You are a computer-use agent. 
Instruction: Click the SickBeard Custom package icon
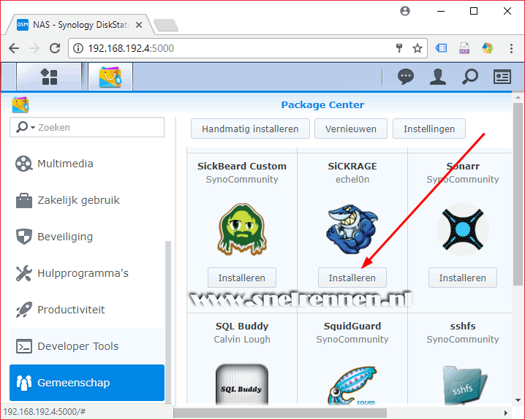point(242,229)
